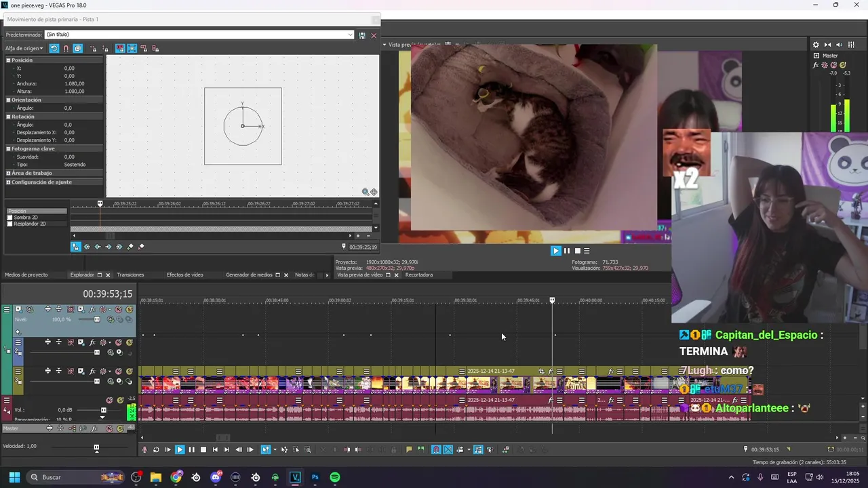Image resolution: width=868 pixels, height=488 pixels.
Task: Open Spotify from taskbar
Action: [334, 477]
